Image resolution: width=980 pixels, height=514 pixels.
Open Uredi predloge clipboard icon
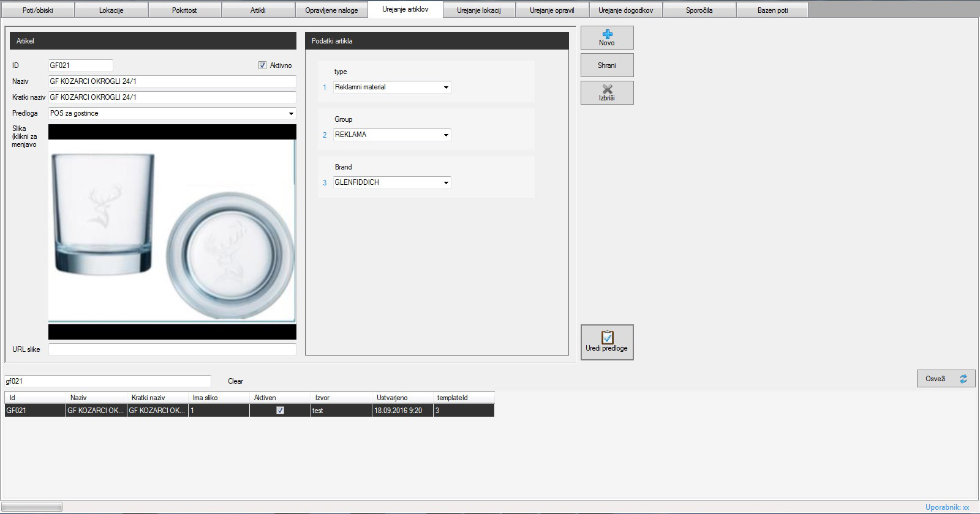[x=607, y=337]
